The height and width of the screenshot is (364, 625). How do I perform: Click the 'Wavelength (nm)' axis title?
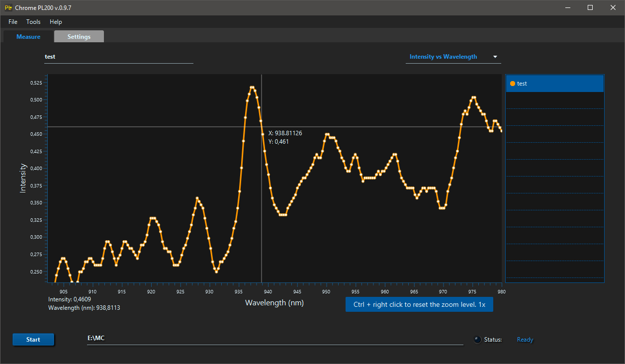click(x=274, y=302)
